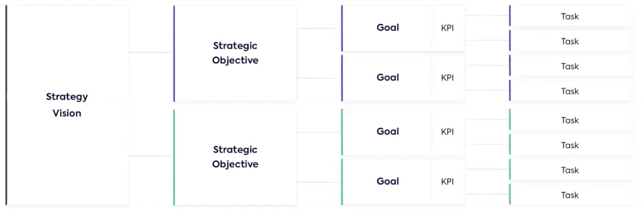Image resolution: width=644 pixels, height=215 pixels.
Task: Select the KPI cell of second purple Goal
Action: point(447,78)
